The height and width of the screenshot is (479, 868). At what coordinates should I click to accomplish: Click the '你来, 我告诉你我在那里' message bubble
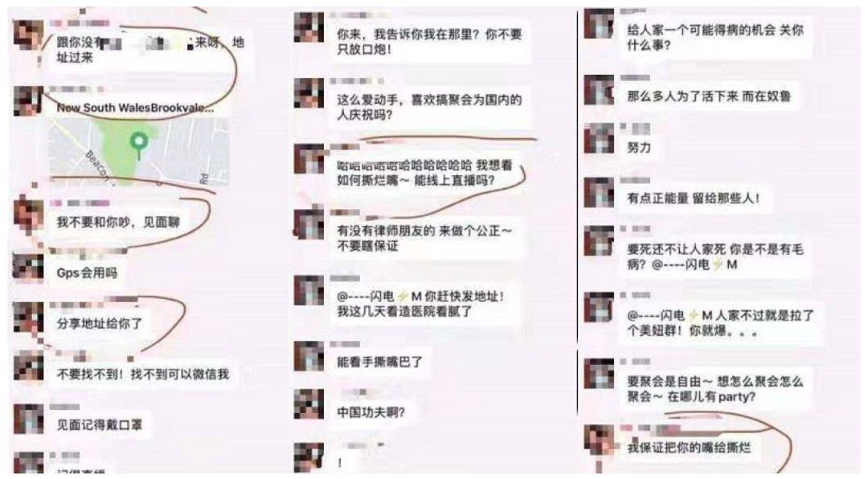[x=429, y=42]
